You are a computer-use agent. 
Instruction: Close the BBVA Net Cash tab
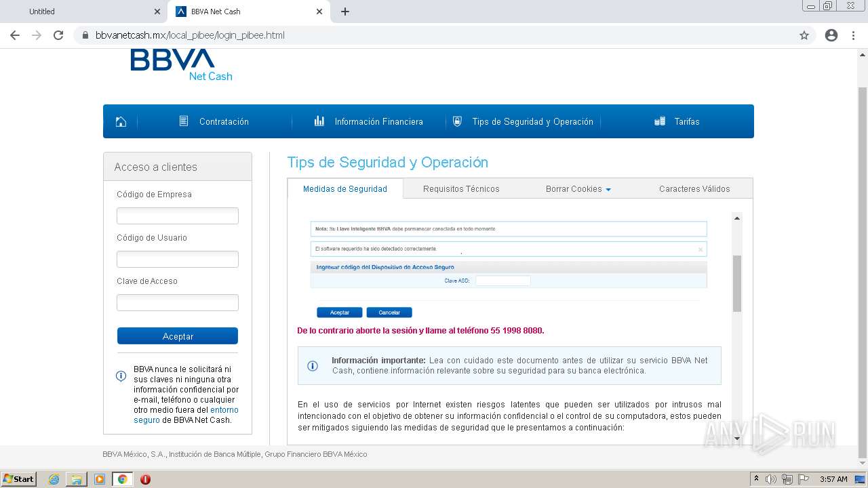pyautogui.click(x=319, y=12)
